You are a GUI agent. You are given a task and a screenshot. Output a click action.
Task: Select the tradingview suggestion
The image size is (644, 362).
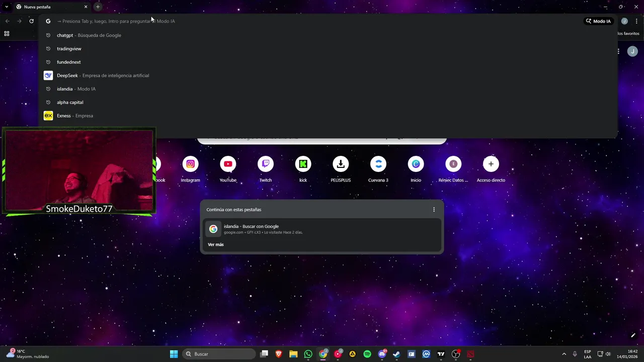tap(328, 49)
